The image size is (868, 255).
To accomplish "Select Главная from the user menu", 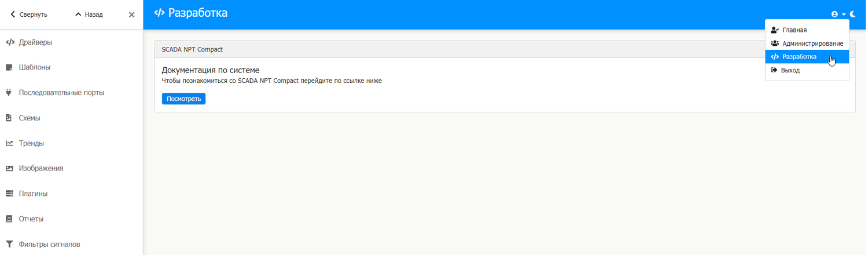I will tap(807, 30).
